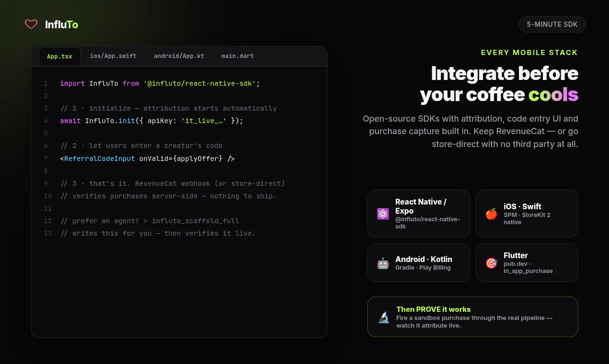609x364 pixels.
Task: Click the EVERY MOBILE STACK label
Action: point(529,53)
